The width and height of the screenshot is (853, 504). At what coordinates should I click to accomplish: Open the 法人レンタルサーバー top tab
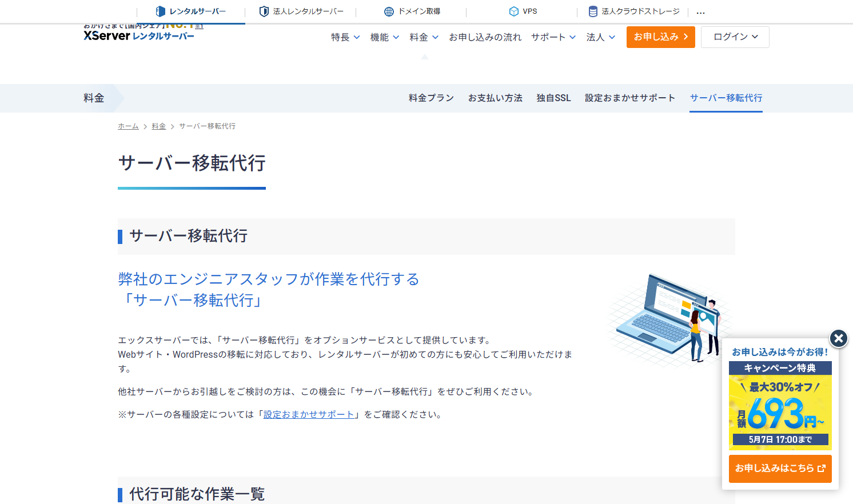point(301,11)
